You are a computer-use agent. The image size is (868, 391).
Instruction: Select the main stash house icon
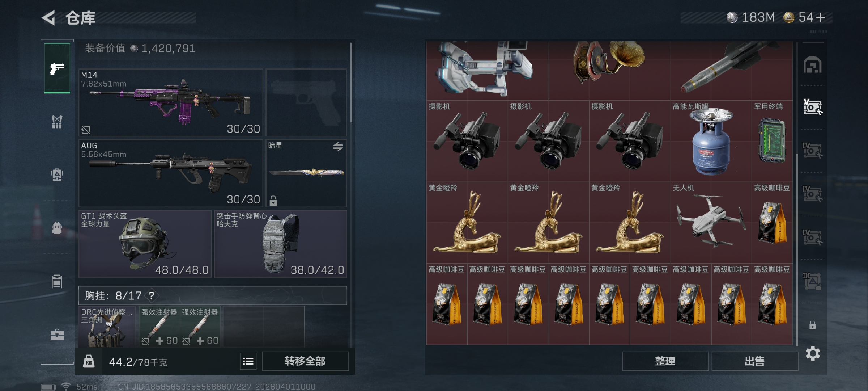813,65
